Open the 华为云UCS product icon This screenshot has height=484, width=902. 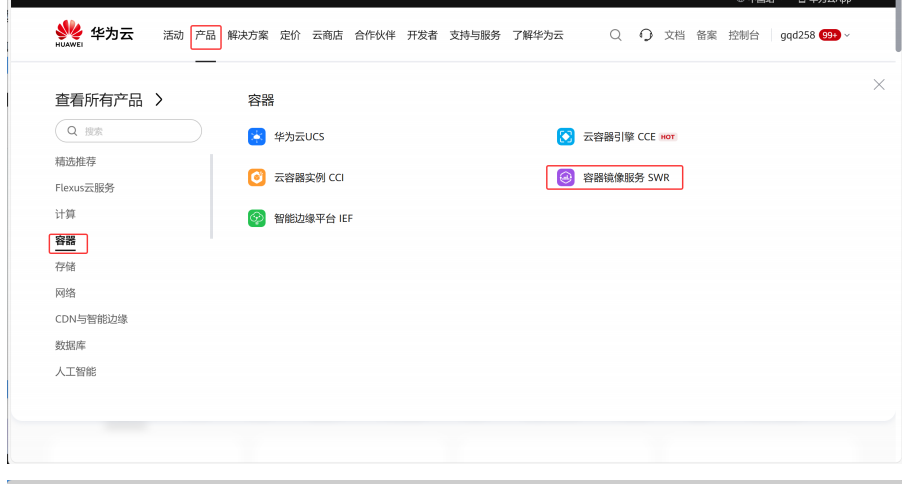click(x=257, y=137)
